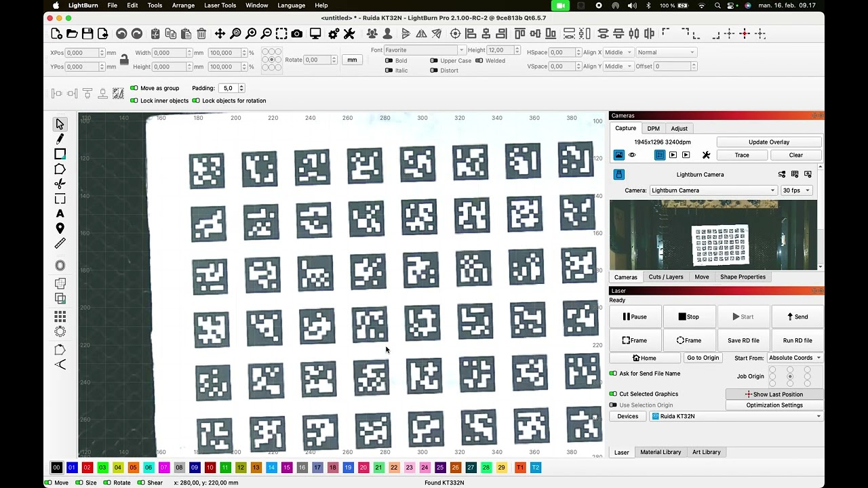
Task: Select the green 03 layer color swatch
Action: 102,468
